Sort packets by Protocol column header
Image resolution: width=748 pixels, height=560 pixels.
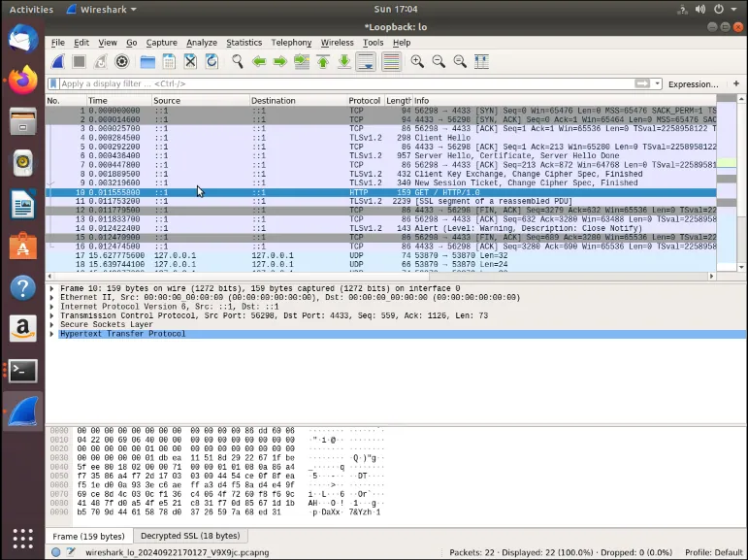[x=365, y=101]
